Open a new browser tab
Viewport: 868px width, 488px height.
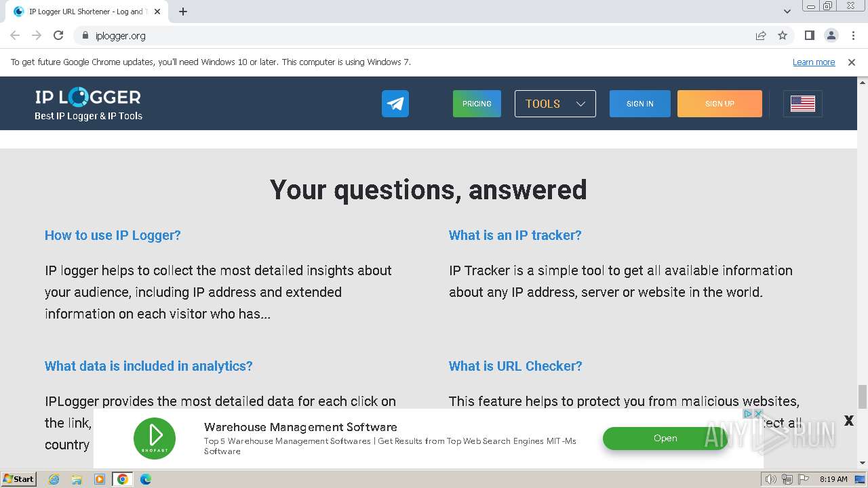[x=183, y=12]
